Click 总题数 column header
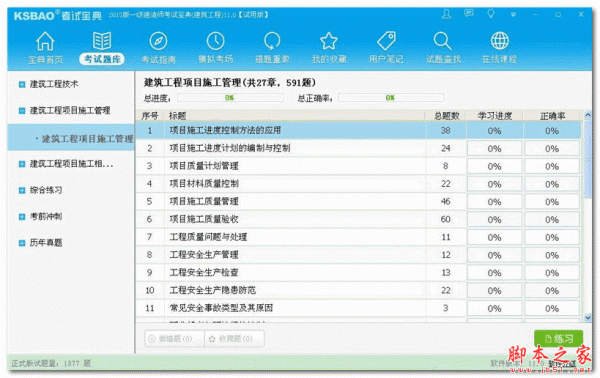This screenshot has height=378, width=600. 446,116
